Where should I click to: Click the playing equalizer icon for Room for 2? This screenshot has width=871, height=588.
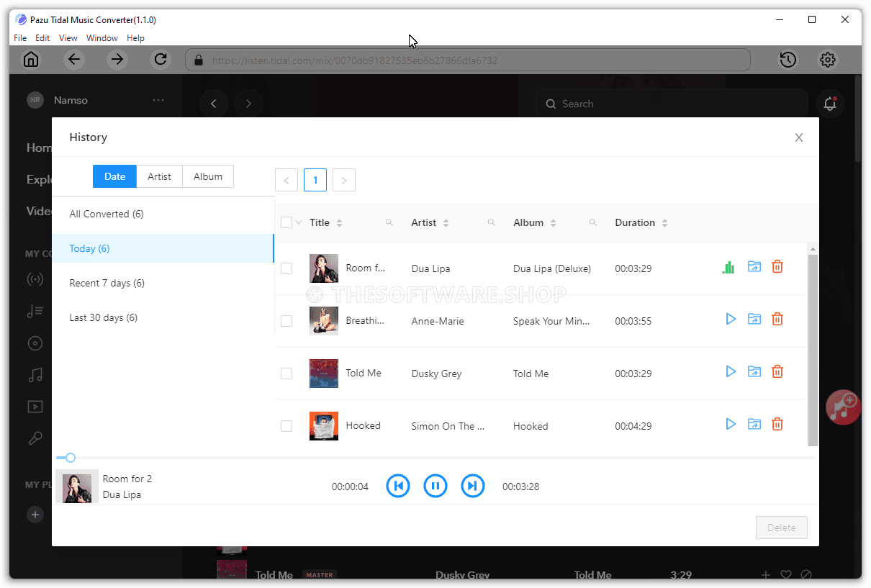tap(728, 268)
